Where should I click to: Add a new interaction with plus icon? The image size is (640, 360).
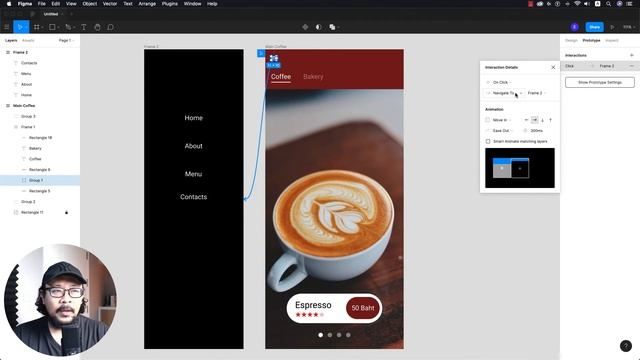[x=631, y=55]
